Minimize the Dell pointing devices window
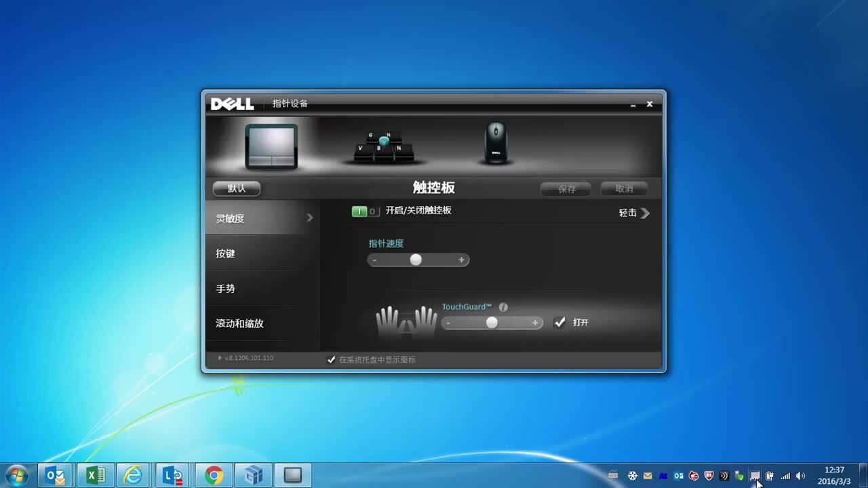The height and width of the screenshot is (488, 868). tap(633, 104)
